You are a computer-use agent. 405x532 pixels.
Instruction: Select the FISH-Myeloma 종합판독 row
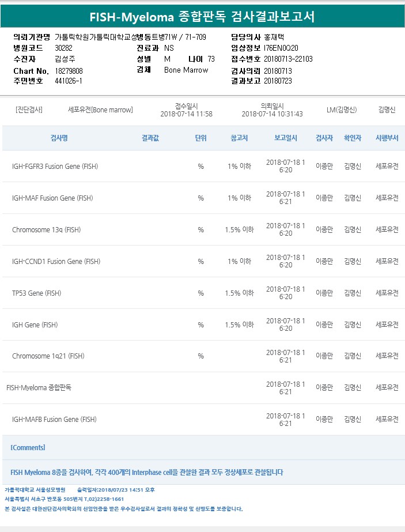[39, 388]
